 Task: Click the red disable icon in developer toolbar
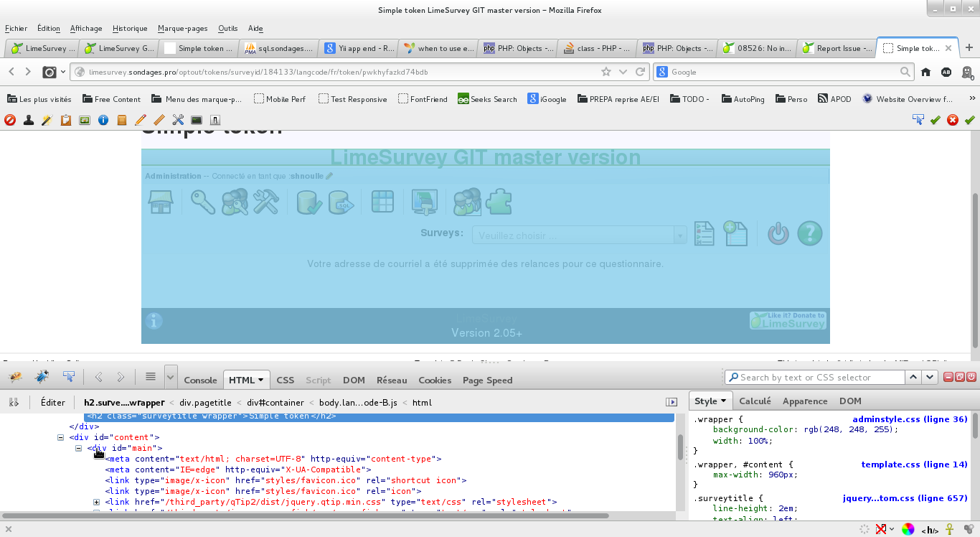click(10, 120)
